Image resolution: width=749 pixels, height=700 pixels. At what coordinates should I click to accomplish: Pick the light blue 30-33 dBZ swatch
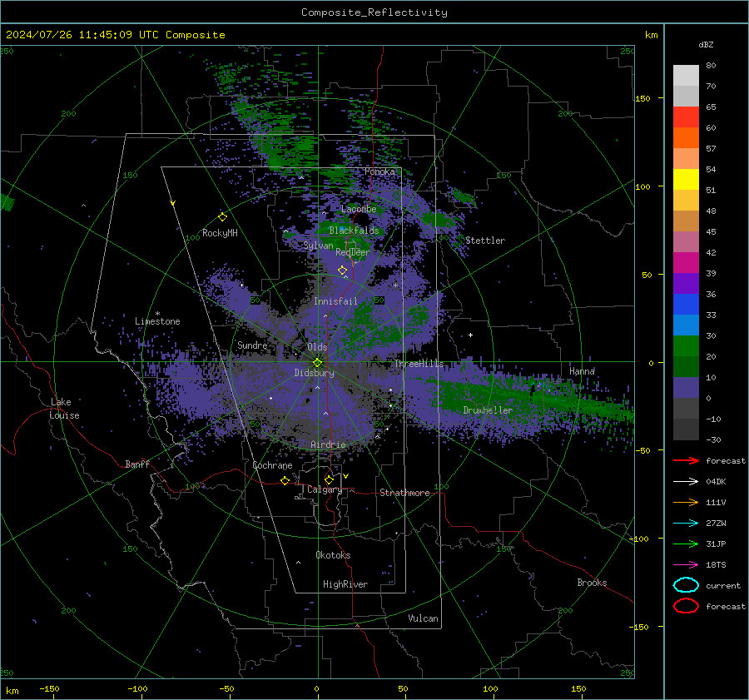(x=686, y=325)
